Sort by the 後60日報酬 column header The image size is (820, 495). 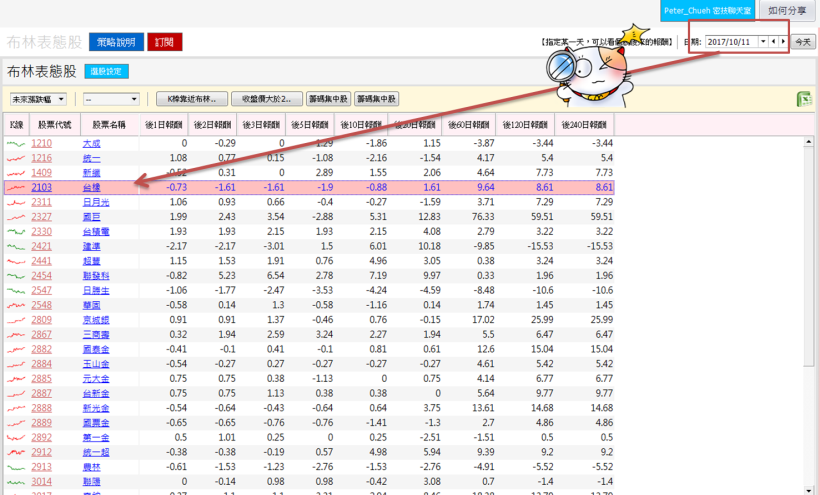[x=468, y=125]
